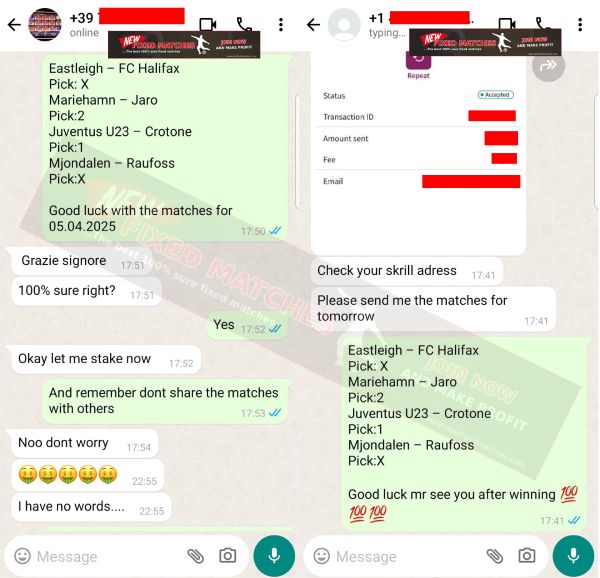Open +1 contact default avatar
Screen dimensions: 600x578
[344, 24]
